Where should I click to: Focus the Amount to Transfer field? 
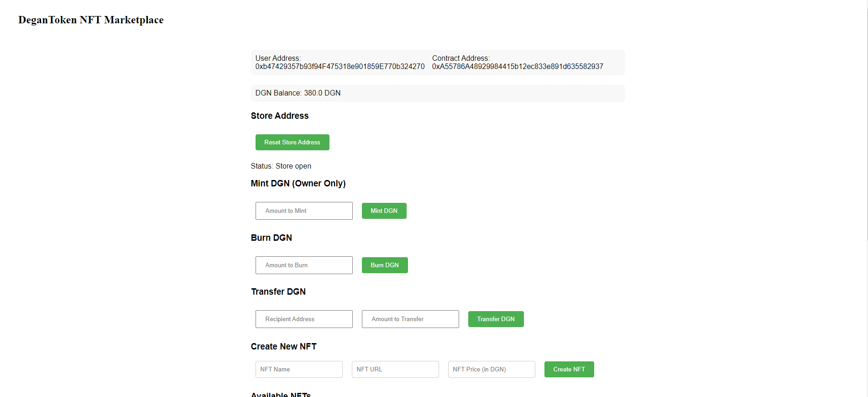tap(410, 319)
